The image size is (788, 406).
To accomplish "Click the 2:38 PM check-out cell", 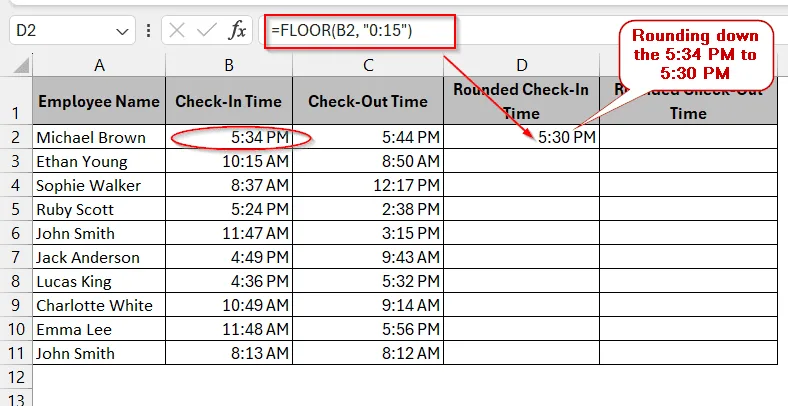I will [x=368, y=209].
